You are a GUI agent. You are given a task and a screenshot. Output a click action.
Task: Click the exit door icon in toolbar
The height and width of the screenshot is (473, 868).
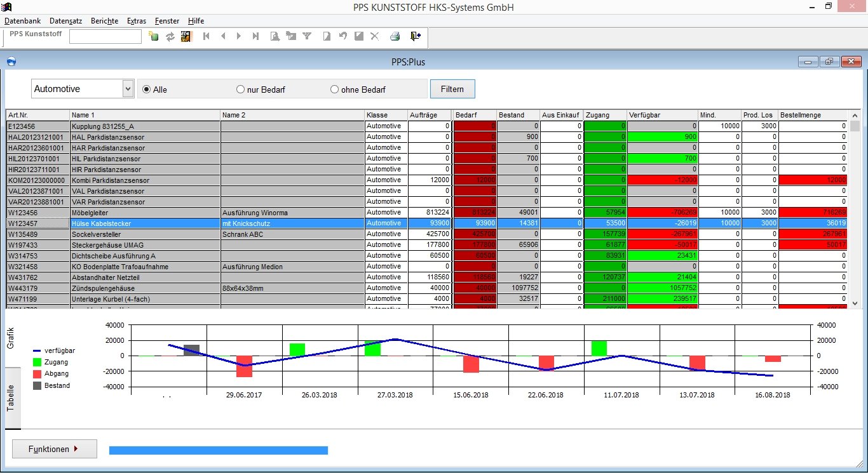(415, 36)
